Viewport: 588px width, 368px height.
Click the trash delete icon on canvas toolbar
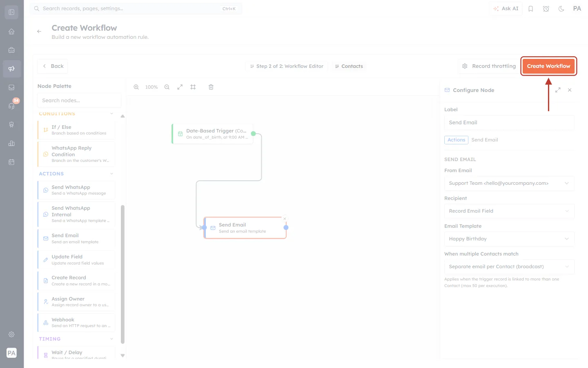211,87
